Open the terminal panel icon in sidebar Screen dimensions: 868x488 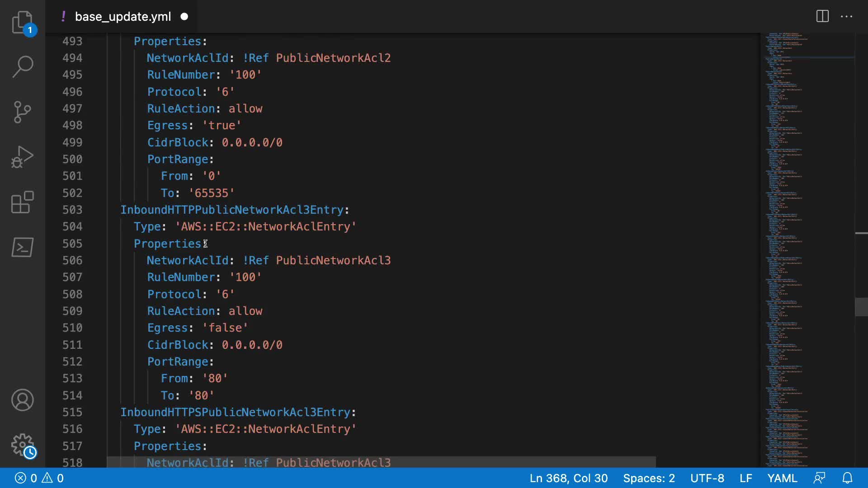tap(22, 248)
